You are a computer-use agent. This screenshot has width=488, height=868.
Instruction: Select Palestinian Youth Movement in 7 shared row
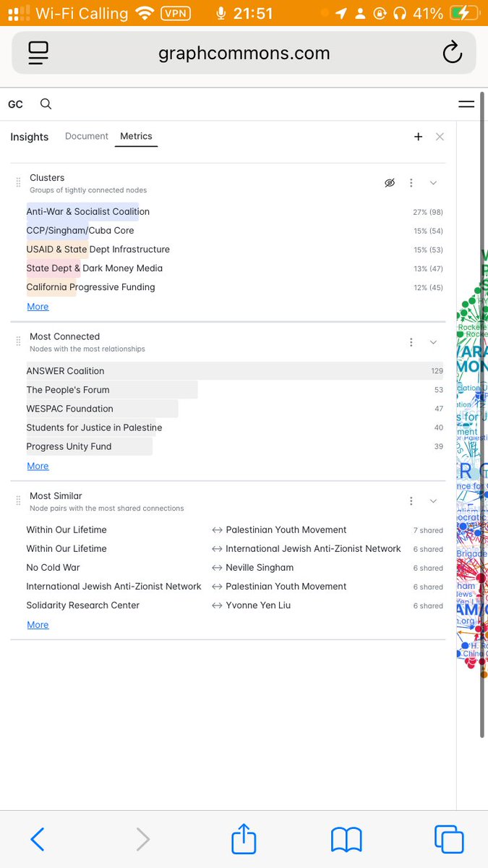[286, 530]
